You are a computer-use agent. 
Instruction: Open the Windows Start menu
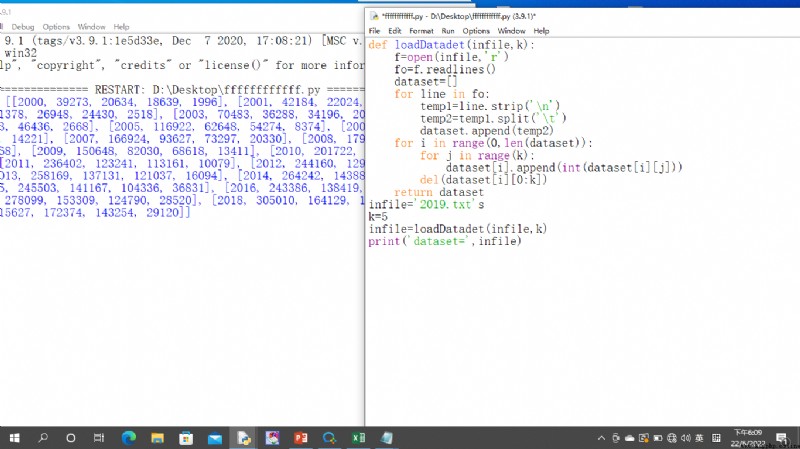[15, 438]
